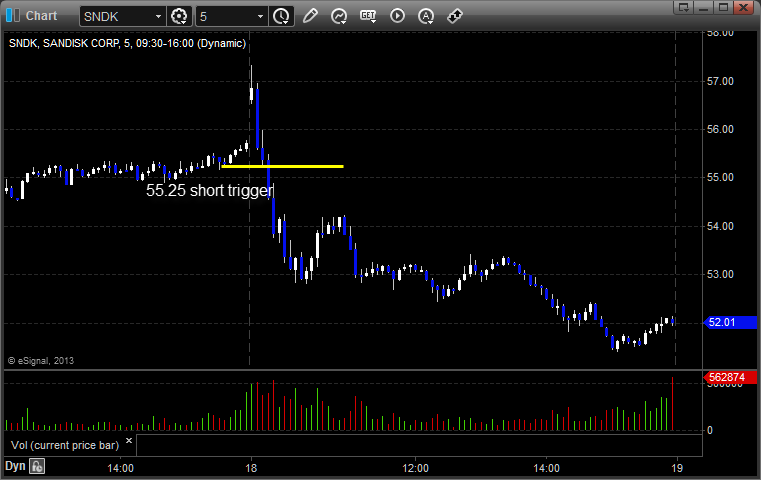Click the symbol link arrows icon
This screenshot has width=761, height=480.
tap(455, 16)
